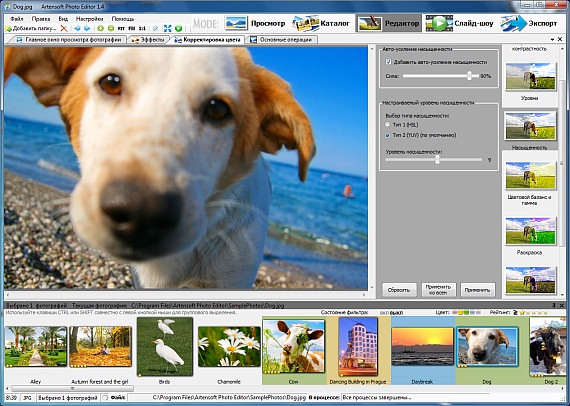Open the Настройки menu

coord(89,19)
